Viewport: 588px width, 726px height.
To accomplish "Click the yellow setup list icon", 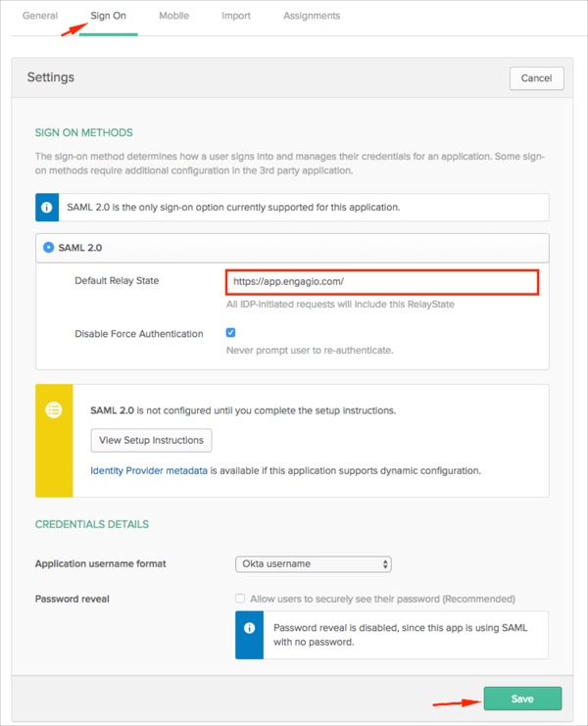I will (x=54, y=411).
